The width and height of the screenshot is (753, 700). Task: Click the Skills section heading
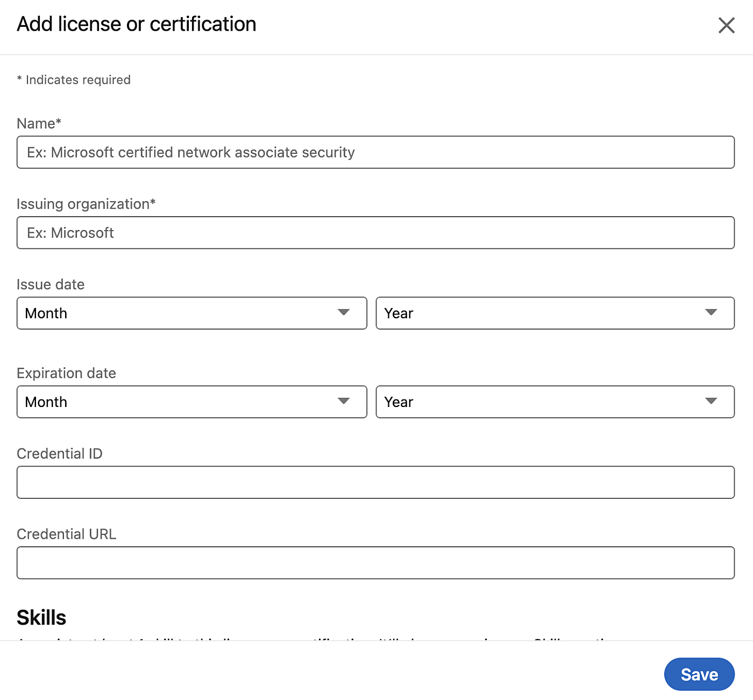[41, 617]
